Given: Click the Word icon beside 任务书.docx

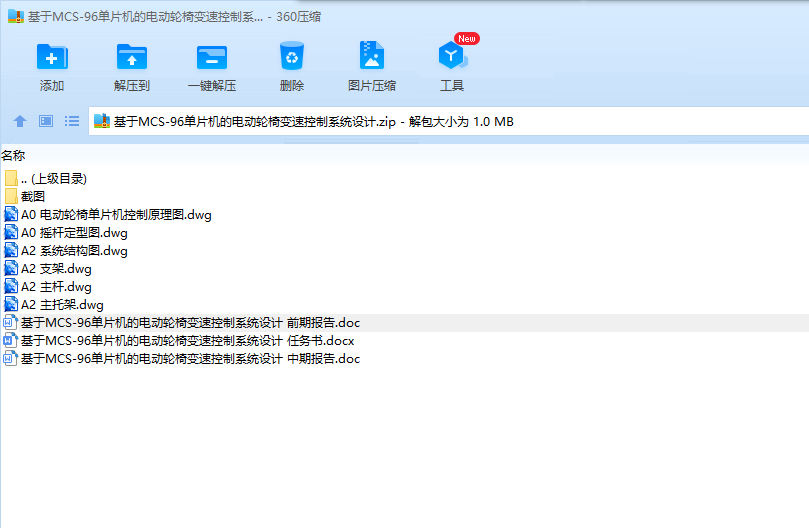Looking at the screenshot, I should (11, 341).
